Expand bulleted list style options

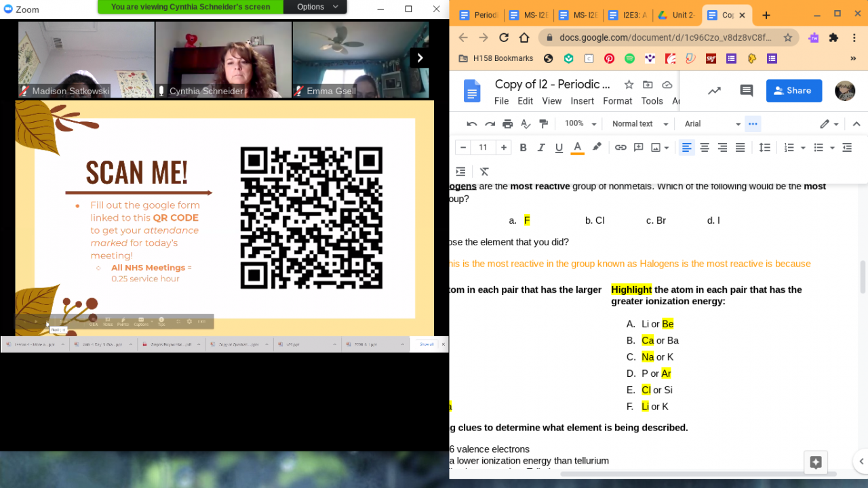(832, 148)
